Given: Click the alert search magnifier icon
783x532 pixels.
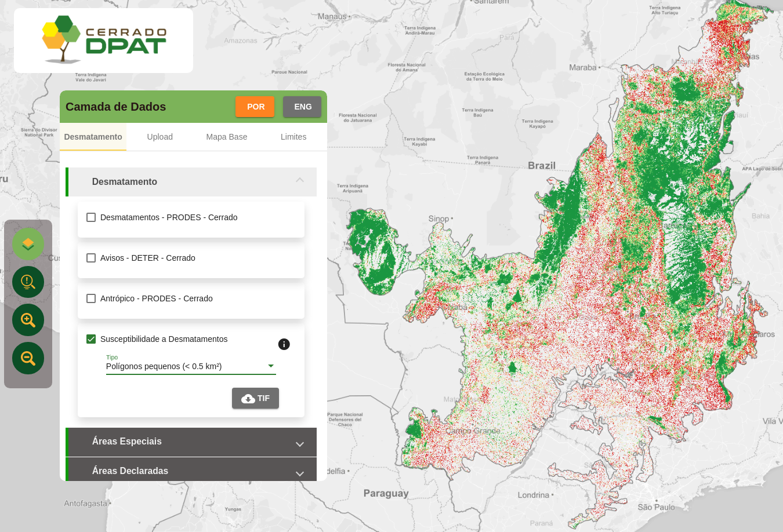Looking at the screenshot, I should pyautogui.click(x=28, y=282).
